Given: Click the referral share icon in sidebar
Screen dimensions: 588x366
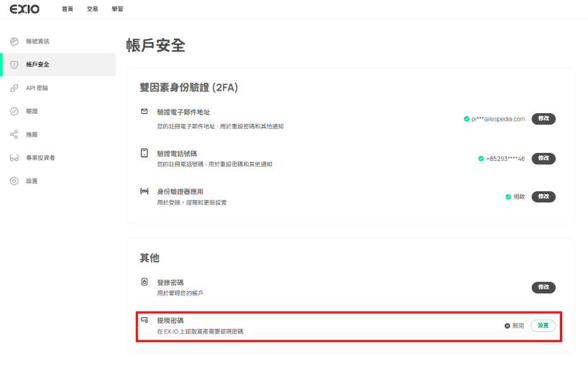Looking at the screenshot, I should [x=14, y=135].
